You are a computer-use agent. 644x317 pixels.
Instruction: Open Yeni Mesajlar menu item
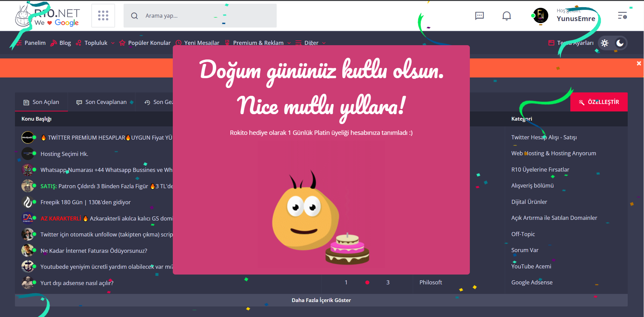pos(202,43)
